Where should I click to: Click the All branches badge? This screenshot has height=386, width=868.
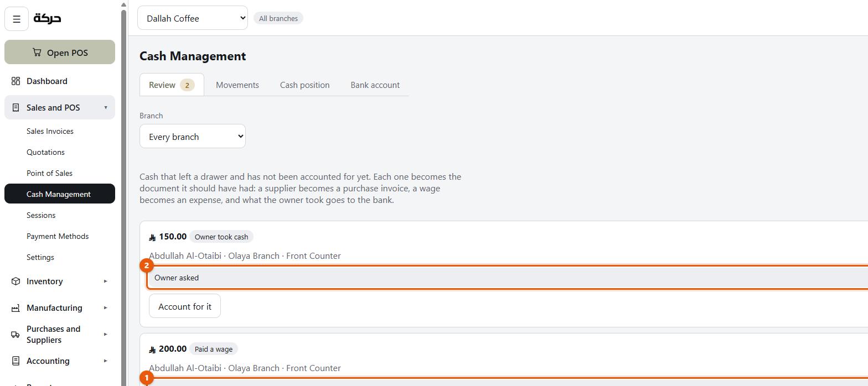278,18
